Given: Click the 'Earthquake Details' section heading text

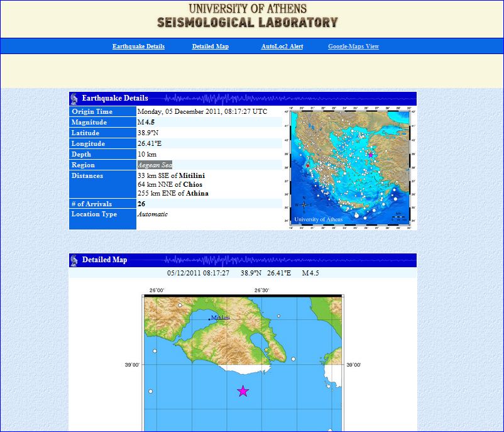Looking at the screenshot, I should click(x=115, y=98).
